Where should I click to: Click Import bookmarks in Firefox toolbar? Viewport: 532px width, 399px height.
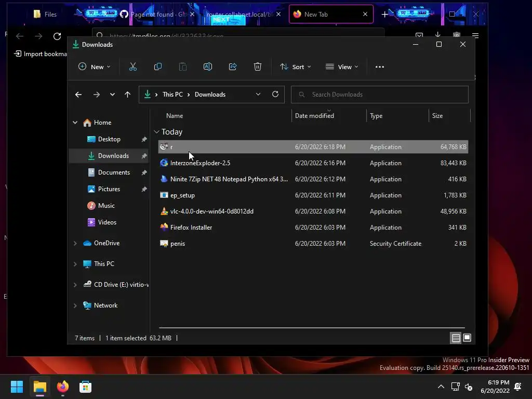[x=40, y=54]
